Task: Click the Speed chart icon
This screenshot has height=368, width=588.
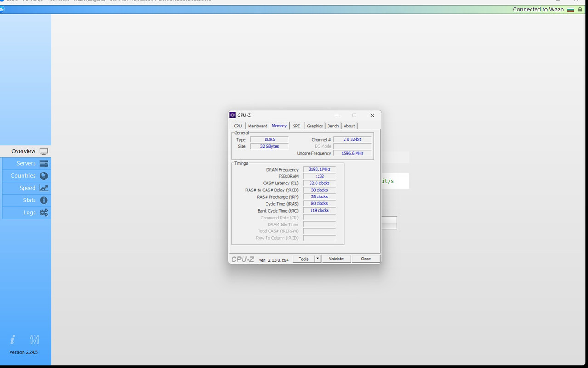Action: click(44, 188)
